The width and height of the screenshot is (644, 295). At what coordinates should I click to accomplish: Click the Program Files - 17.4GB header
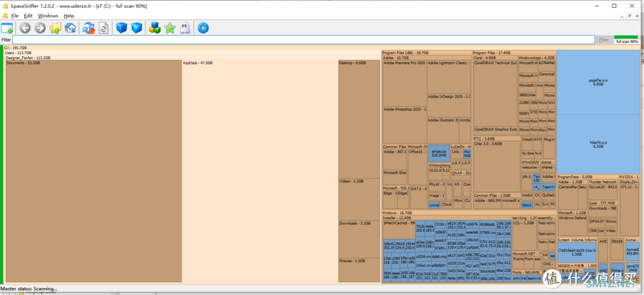[x=514, y=53]
